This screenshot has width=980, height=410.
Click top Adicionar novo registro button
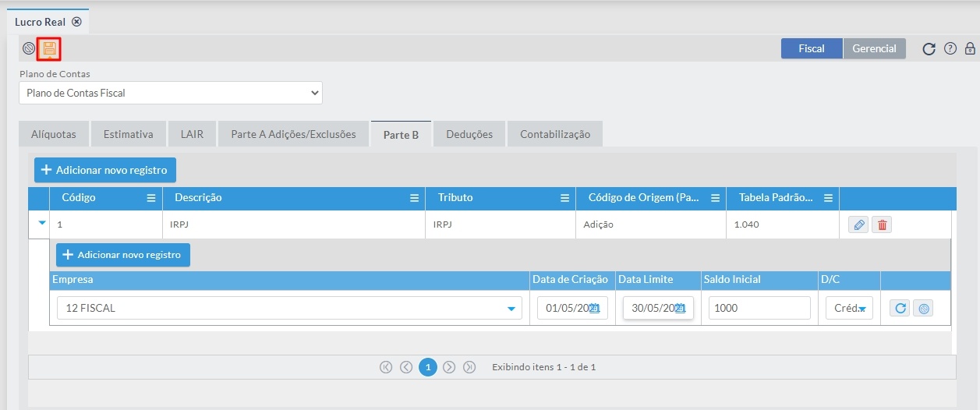[x=105, y=170]
